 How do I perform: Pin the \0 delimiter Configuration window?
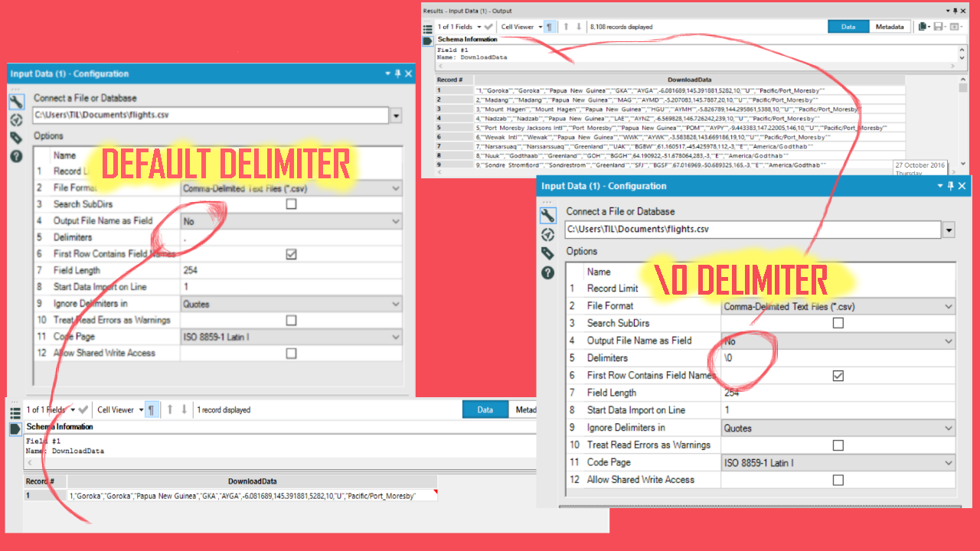pyautogui.click(x=951, y=186)
